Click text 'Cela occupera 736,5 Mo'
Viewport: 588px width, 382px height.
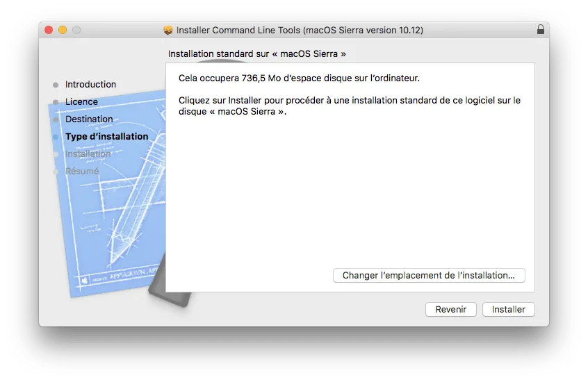coord(229,78)
